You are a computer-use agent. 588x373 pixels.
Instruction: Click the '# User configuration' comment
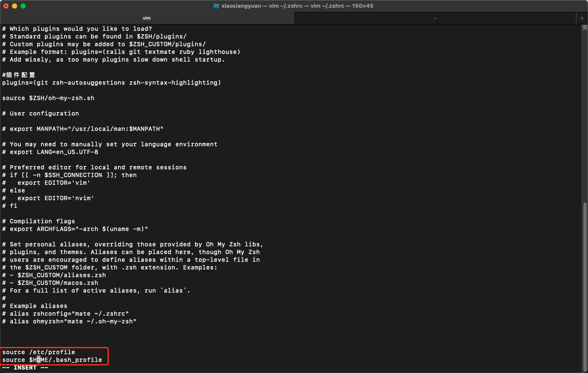click(x=41, y=113)
